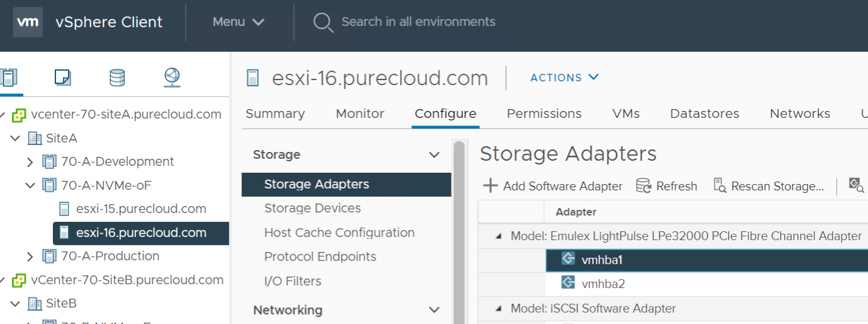
Task: Open the VMs tab
Action: click(x=626, y=113)
